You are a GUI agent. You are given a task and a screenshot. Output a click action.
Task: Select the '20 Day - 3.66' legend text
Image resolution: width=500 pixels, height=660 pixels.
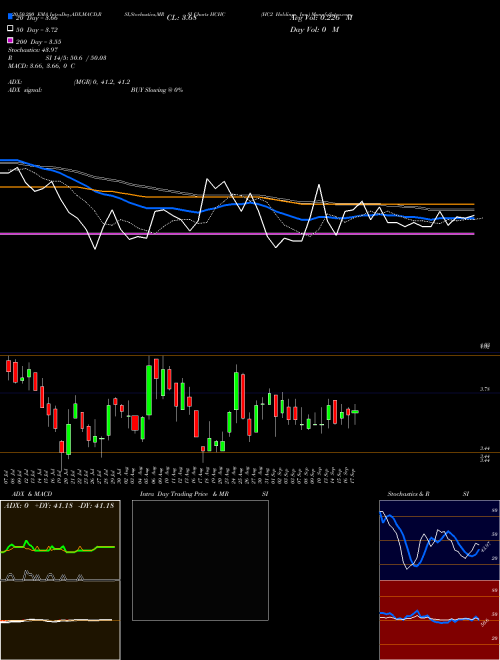[x=36, y=18]
